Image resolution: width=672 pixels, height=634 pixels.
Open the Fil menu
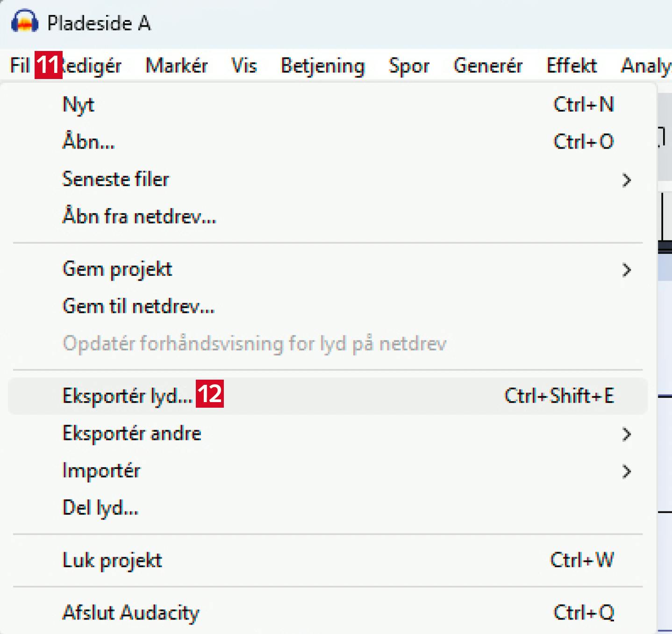pos(20,65)
